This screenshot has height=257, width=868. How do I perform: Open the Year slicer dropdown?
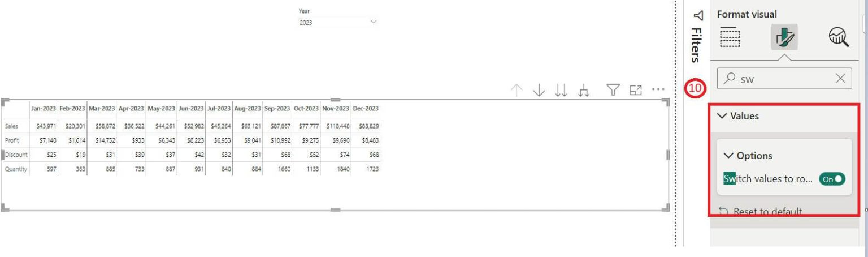[x=372, y=22]
